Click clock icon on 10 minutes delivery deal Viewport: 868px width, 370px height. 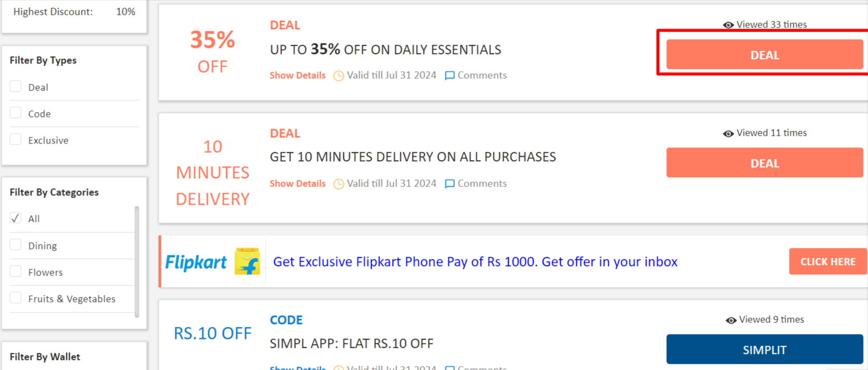[x=338, y=184]
